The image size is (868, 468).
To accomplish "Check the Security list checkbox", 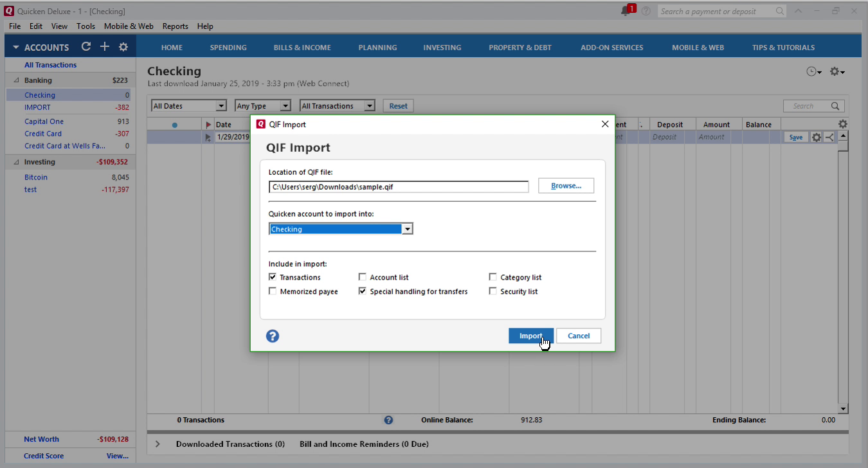I will [x=493, y=291].
